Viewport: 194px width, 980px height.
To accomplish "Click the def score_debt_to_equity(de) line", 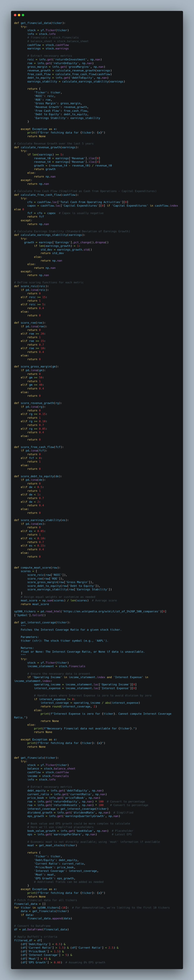I will click(38, 476).
